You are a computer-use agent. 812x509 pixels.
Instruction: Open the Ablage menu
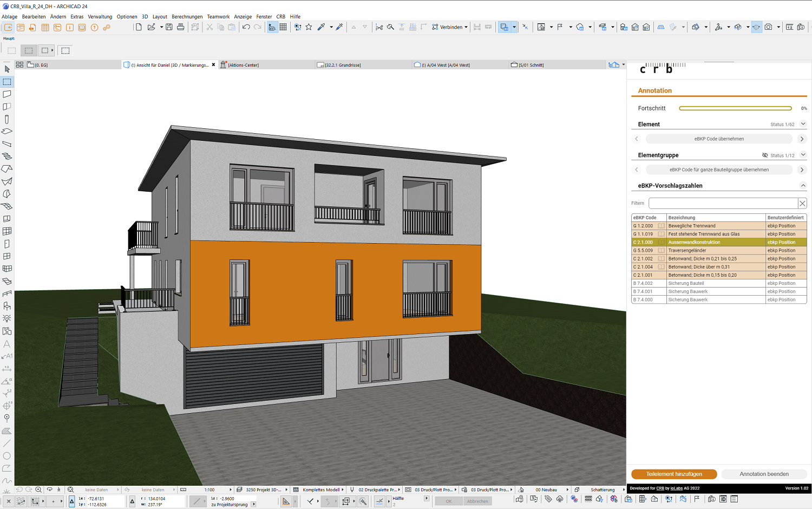pyautogui.click(x=10, y=17)
